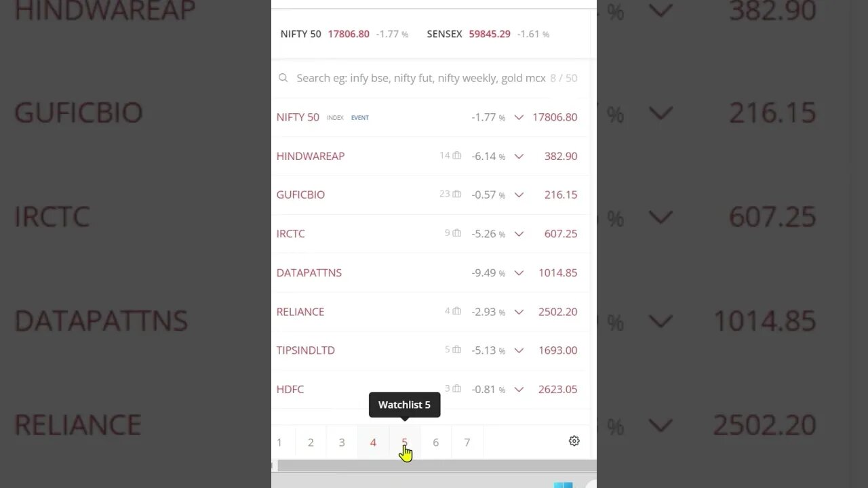Click the search magnifier icon

(x=283, y=78)
